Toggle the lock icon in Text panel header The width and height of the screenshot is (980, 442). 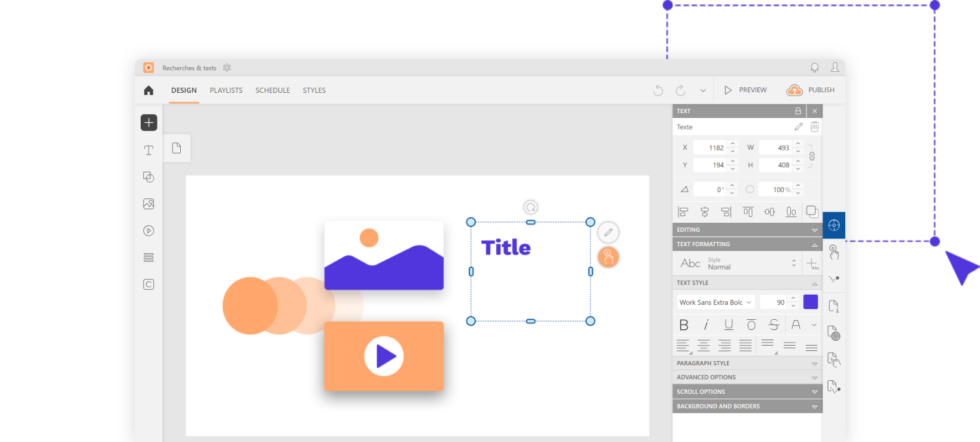(797, 111)
